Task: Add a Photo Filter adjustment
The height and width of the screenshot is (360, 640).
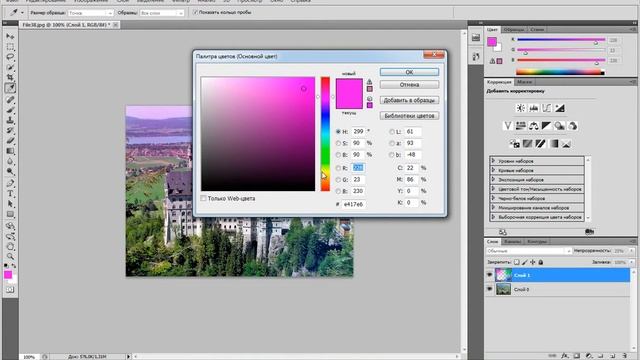Action: point(560,126)
